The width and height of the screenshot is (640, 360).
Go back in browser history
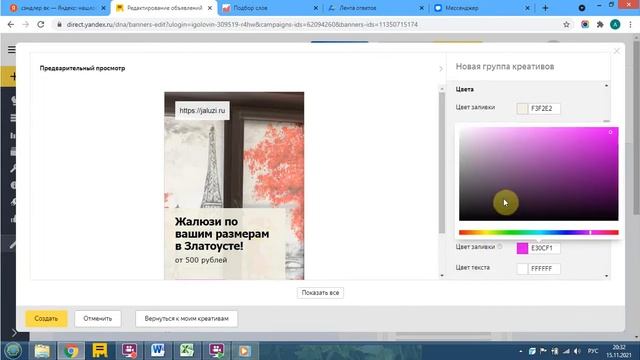pyautogui.click(x=11, y=24)
